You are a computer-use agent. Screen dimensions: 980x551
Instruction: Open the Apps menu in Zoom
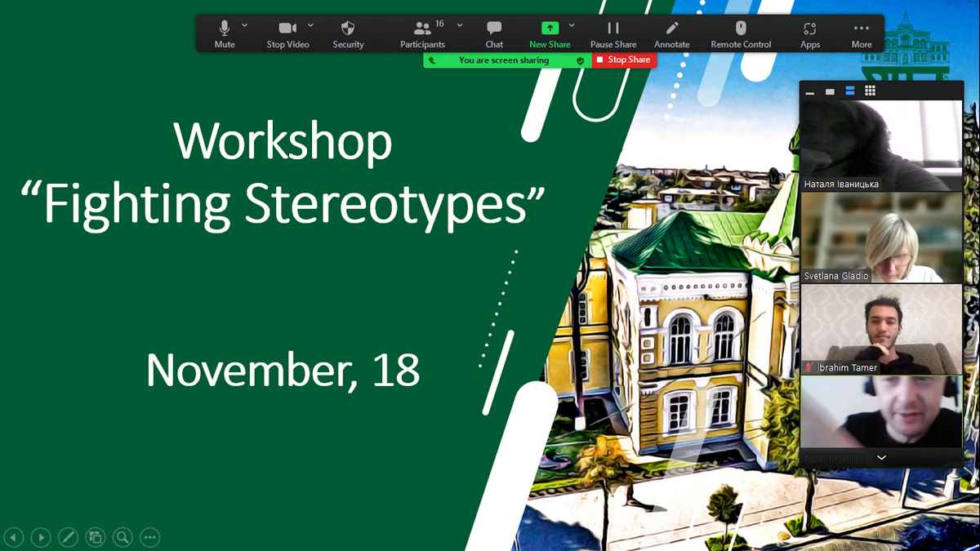(810, 33)
